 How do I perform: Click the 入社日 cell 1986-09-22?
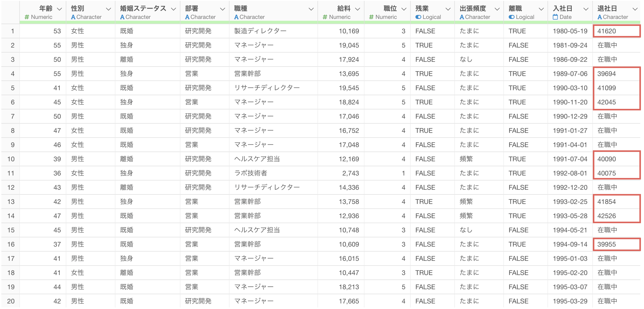[570, 59]
